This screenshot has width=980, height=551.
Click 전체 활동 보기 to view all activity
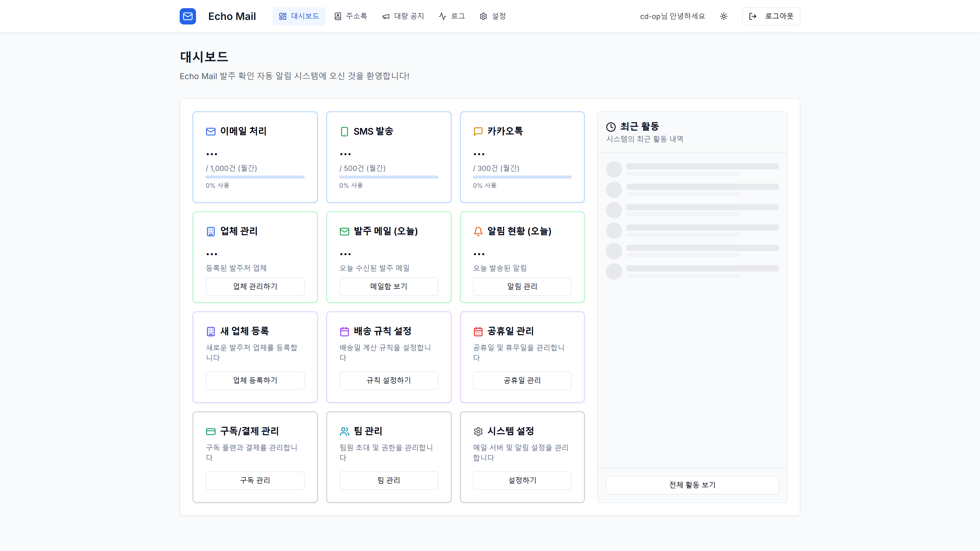click(692, 485)
